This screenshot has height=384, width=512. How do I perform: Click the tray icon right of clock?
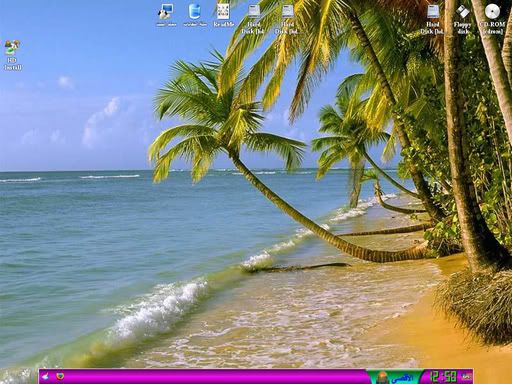(466, 377)
